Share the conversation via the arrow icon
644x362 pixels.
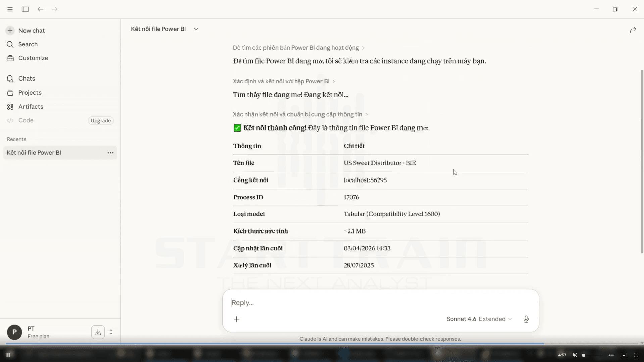633,30
